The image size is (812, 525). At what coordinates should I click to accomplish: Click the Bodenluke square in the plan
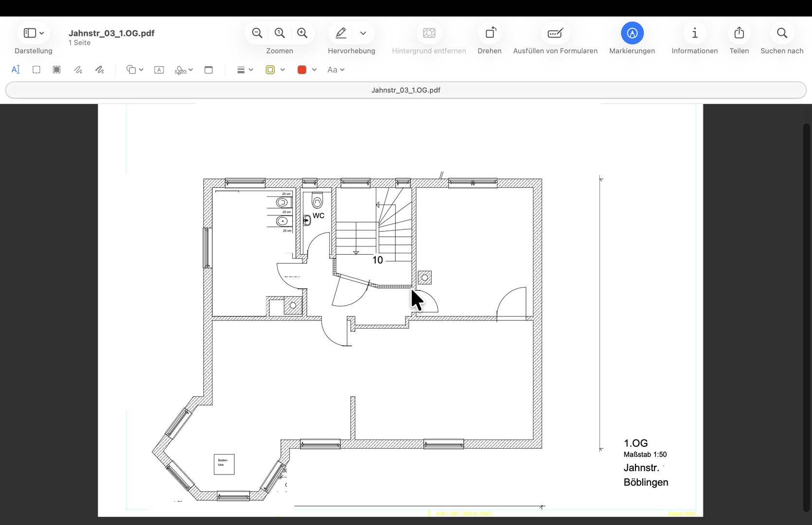pos(224,464)
